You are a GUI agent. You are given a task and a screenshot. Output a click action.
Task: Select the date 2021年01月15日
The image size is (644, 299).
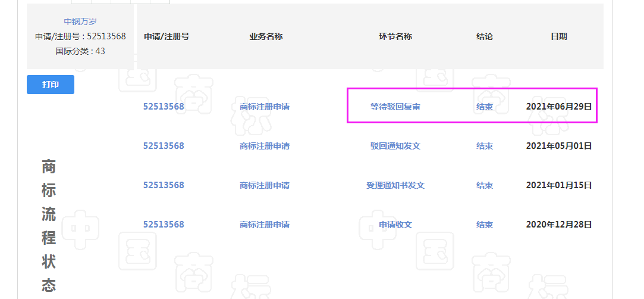[x=559, y=185]
